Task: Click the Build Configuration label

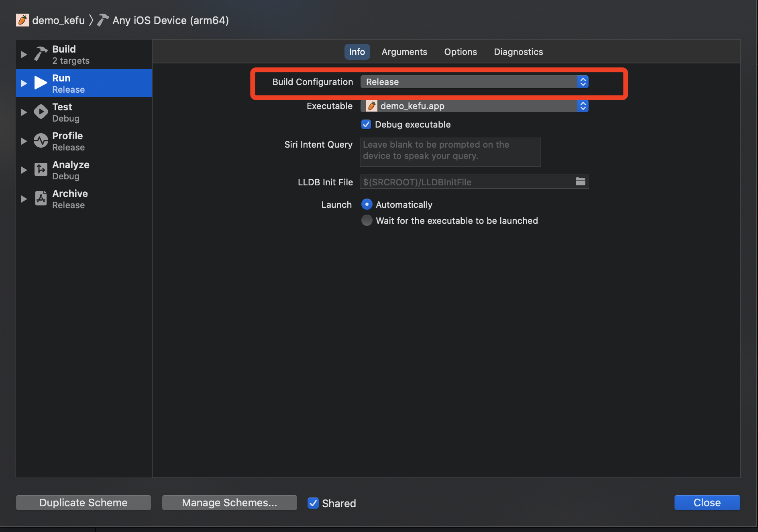Action: (313, 82)
